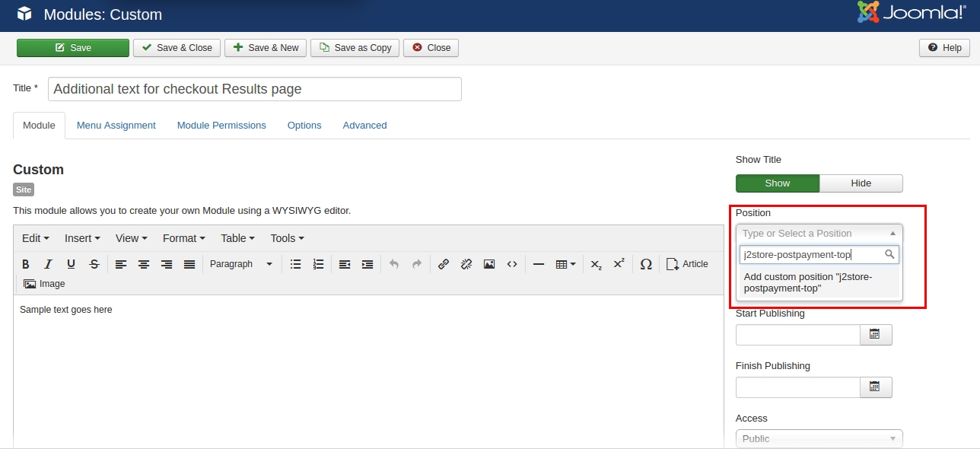Click into the Title input field
Screen dimensions: 980x449
254,89
